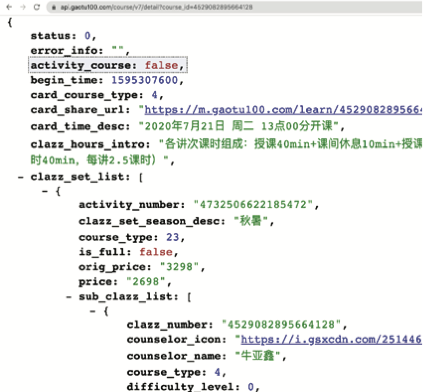Select clazz_number value 4529082895664128
Viewport: 423px width, 392px height.
click(x=281, y=324)
